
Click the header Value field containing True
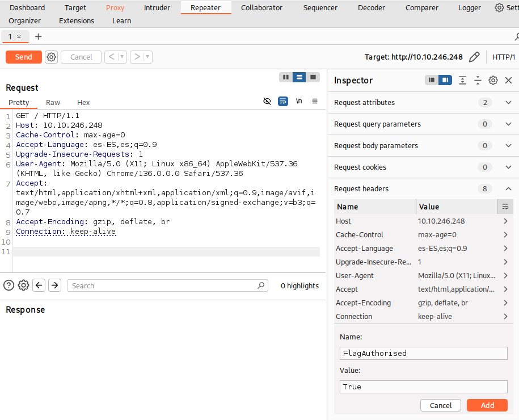(423, 387)
